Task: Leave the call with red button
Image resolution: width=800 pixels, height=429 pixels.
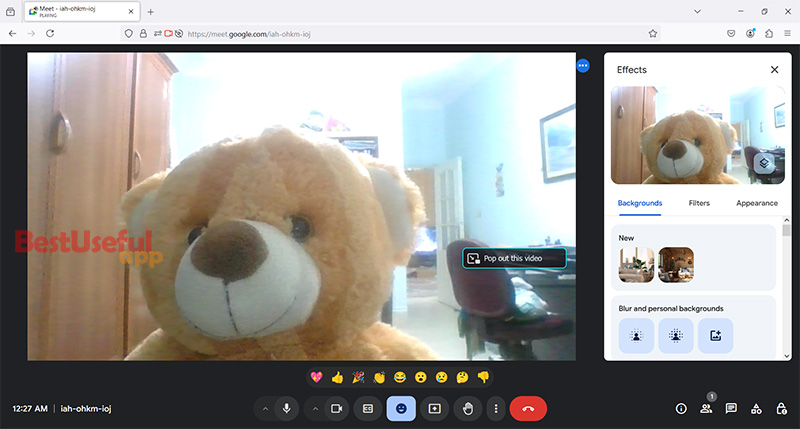Action: pos(528,409)
